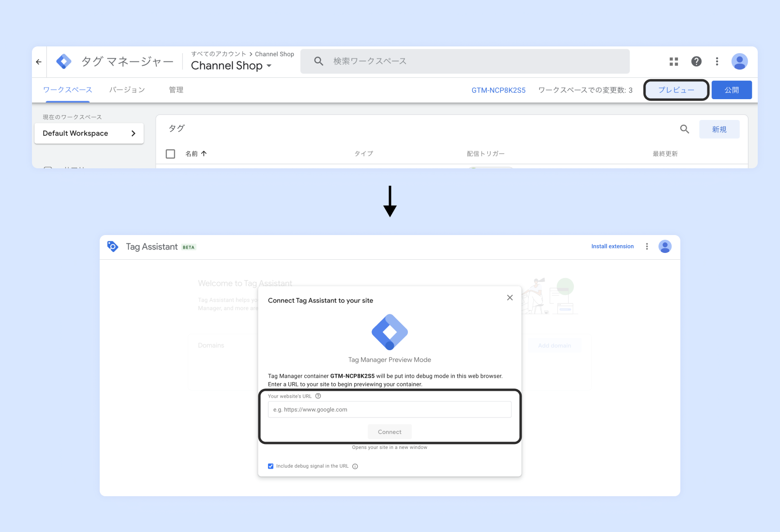Switch to the バージョン tab
Image resolution: width=780 pixels, height=532 pixels.
point(127,90)
